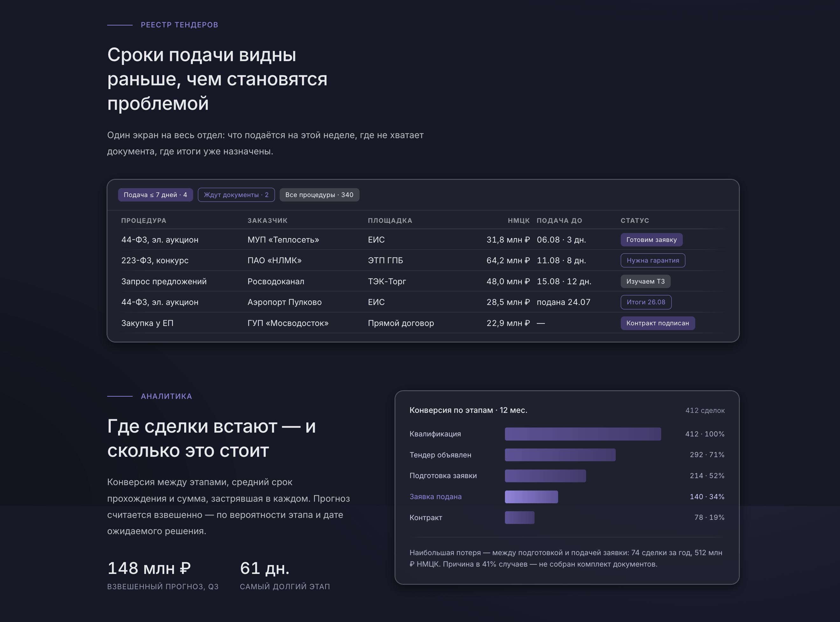
Task: Click 'подана 24.07' cell
Action: 563,302
